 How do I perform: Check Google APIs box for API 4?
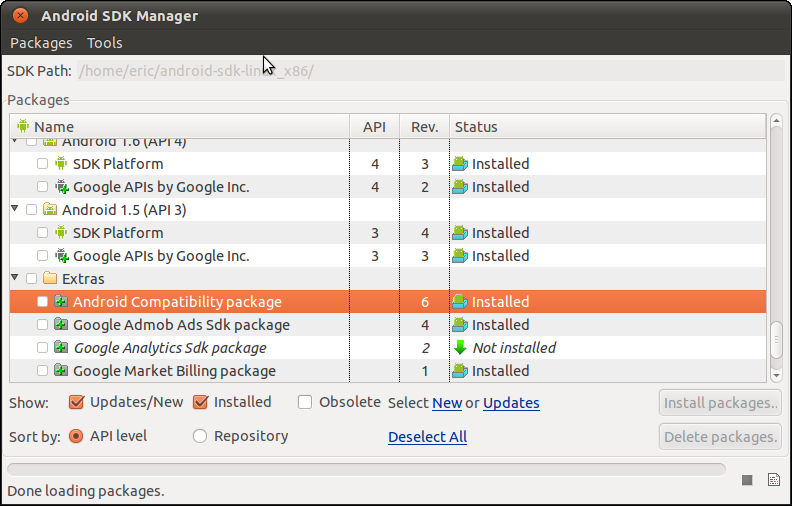click(x=42, y=187)
